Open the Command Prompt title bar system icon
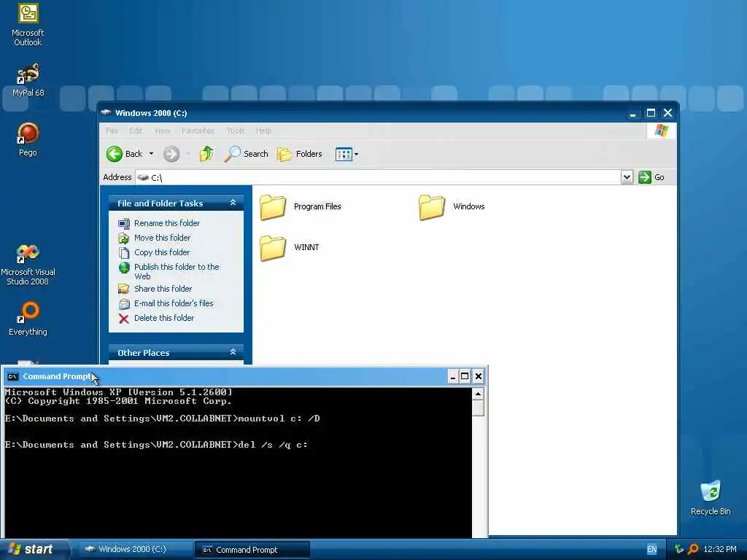Screen dimensions: 747x560 pos(13,376)
